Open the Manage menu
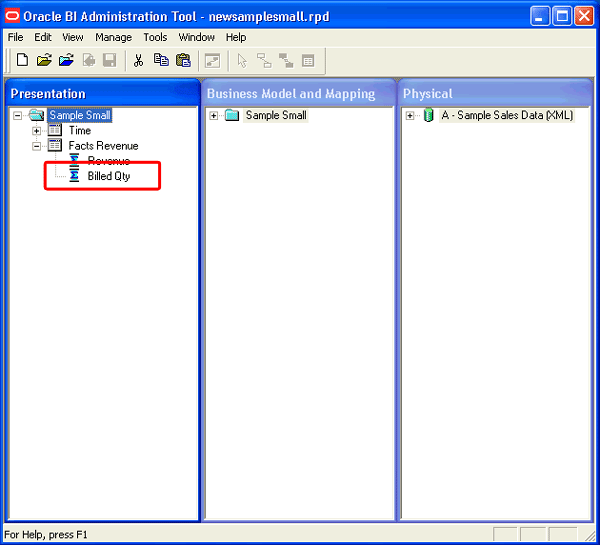Viewport: 600px width, 545px height. (x=113, y=37)
